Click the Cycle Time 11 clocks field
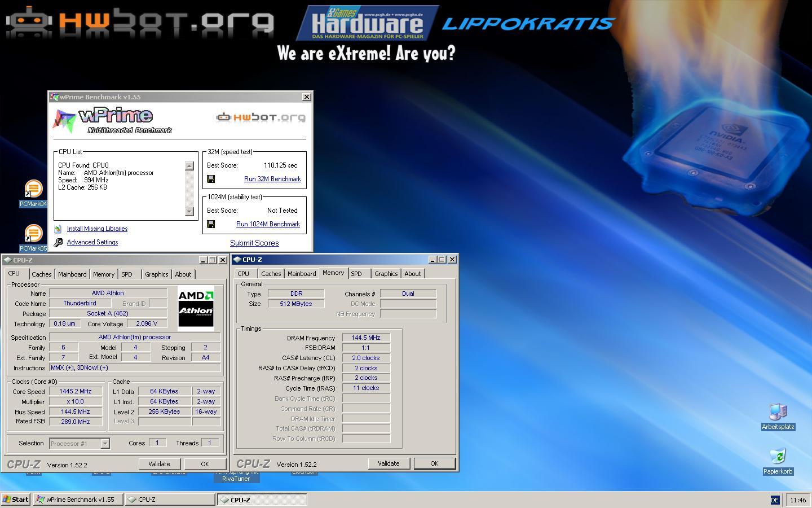This screenshot has width=812, height=508. 366,388
